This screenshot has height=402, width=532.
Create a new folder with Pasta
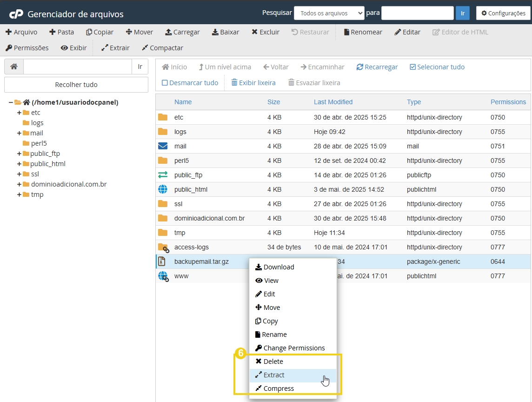(61, 32)
